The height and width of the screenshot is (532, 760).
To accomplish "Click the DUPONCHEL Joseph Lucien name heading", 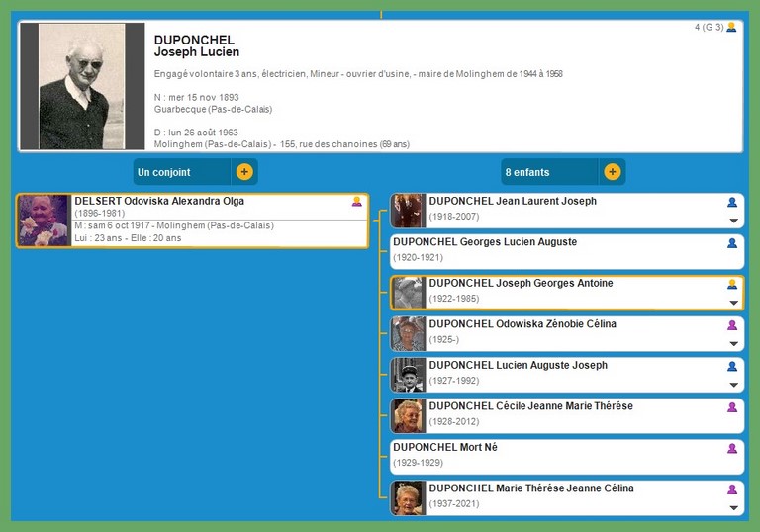I will [197, 45].
